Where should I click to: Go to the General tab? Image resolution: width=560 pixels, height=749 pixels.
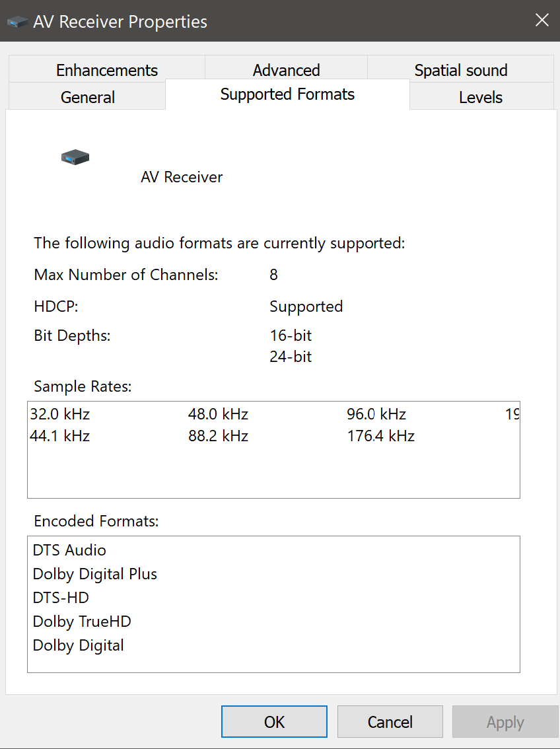[88, 97]
